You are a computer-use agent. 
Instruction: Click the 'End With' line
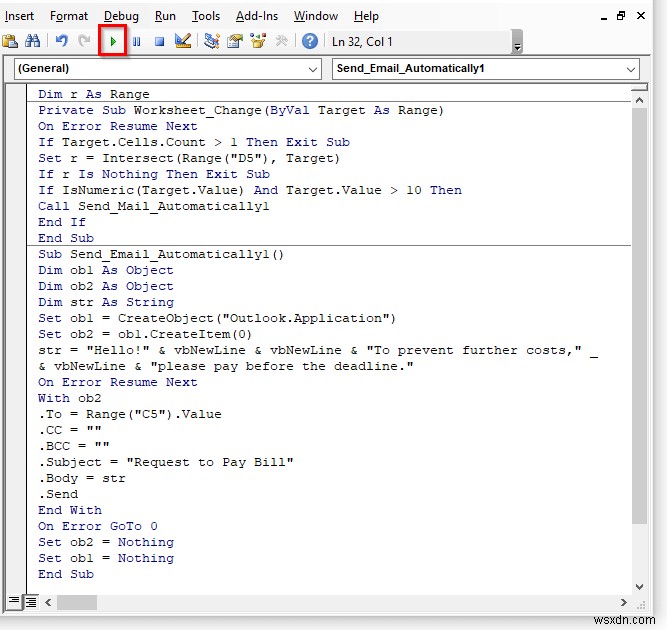click(x=70, y=510)
